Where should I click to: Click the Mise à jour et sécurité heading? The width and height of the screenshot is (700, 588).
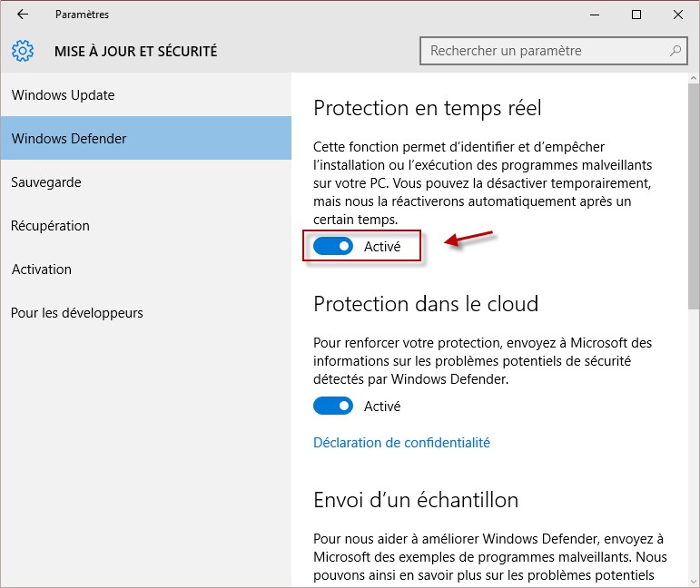[135, 52]
